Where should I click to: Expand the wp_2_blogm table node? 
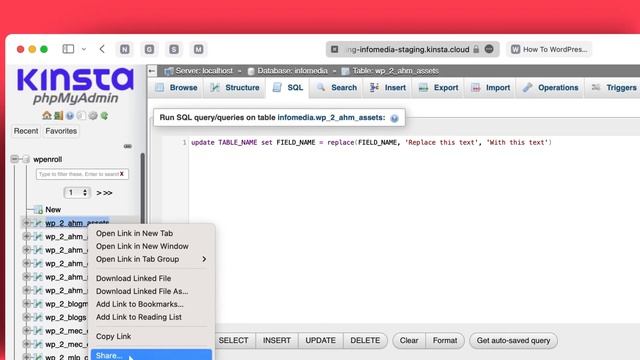click(x=27, y=304)
